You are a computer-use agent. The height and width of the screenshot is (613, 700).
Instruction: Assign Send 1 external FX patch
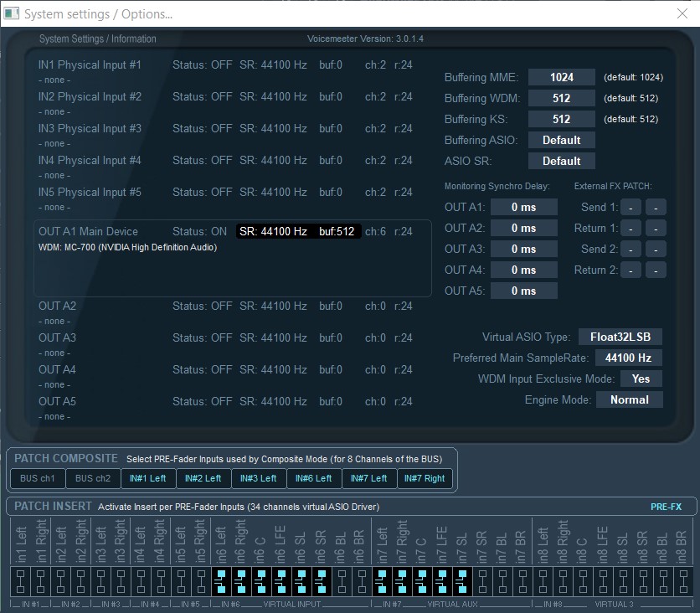[x=631, y=206]
